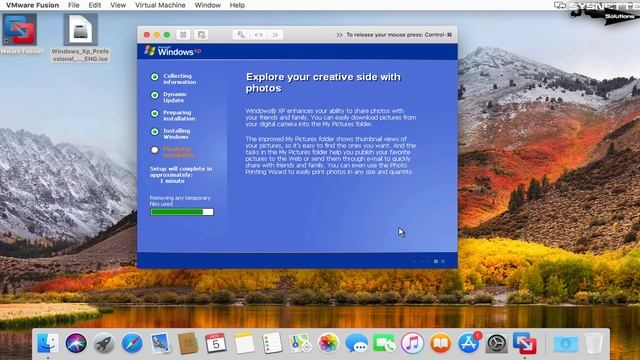This screenshot has width=640, height=360.
Task: Open the Trash in the dock
Action: (593, 343)
